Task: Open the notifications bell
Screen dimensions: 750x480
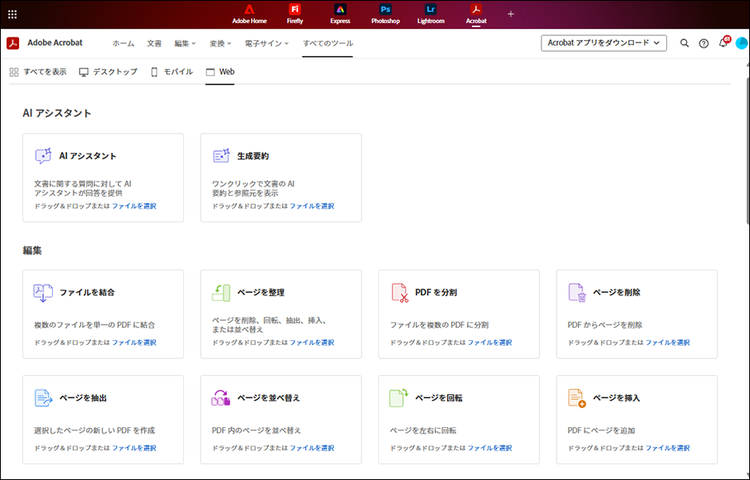Action: (723, 43)
